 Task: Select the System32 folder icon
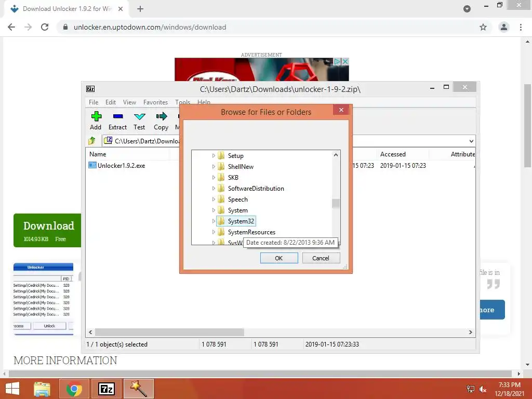click(221, 221)
